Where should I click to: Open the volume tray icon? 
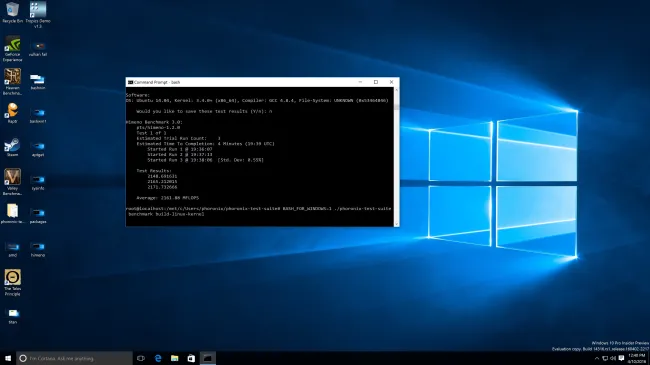pyautogui.click(x=613, y=358)
